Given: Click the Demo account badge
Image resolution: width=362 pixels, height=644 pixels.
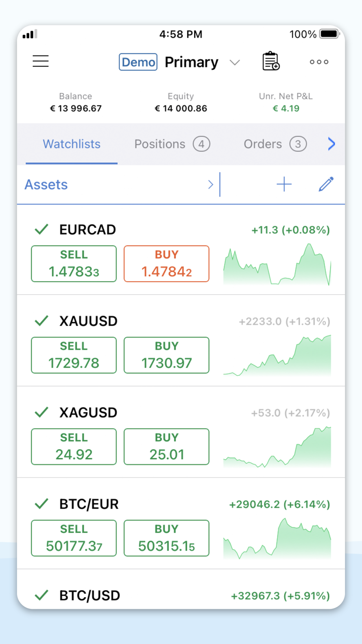Looking at the screenshot, I should [138, 62].
